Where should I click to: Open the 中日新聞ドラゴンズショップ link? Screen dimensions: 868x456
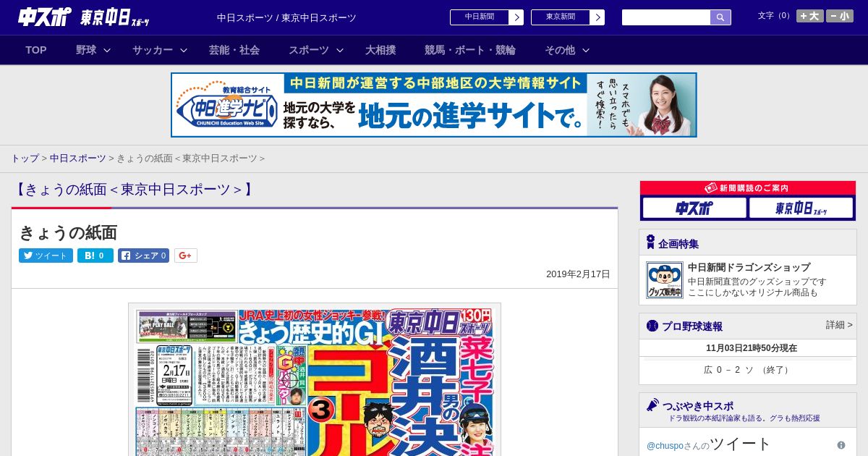pos(749,267)
